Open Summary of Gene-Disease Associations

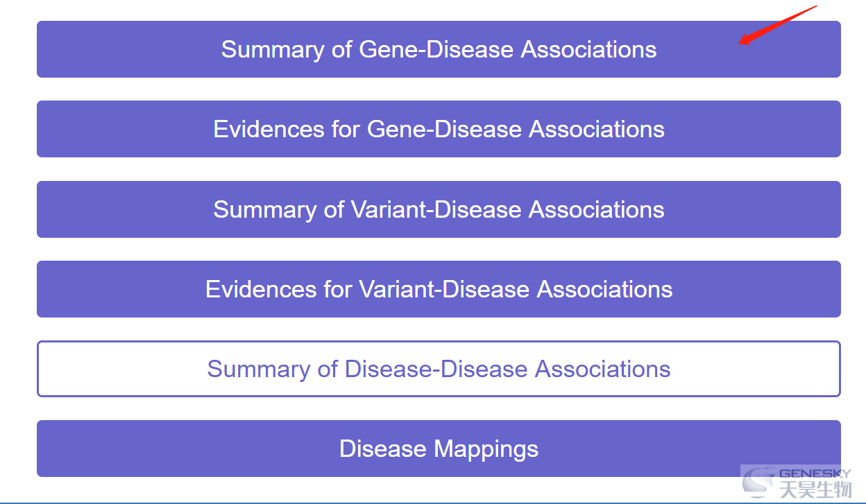coord(439,49)
